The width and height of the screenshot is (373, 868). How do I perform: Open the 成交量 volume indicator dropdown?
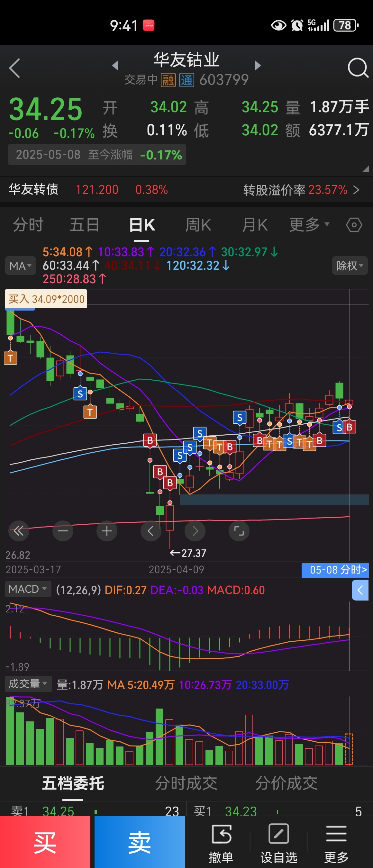point(28,684)
